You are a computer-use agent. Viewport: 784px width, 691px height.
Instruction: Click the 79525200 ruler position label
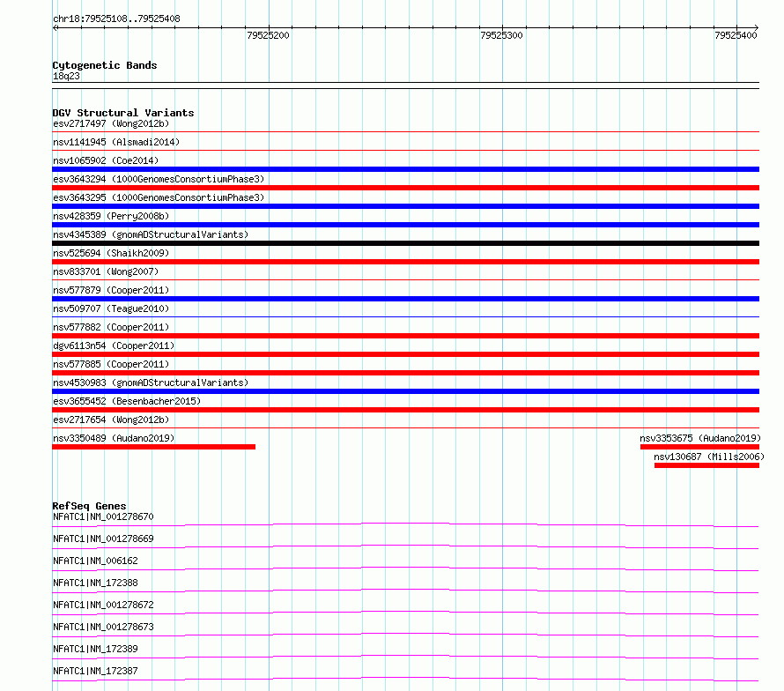(x=268, y=35)
